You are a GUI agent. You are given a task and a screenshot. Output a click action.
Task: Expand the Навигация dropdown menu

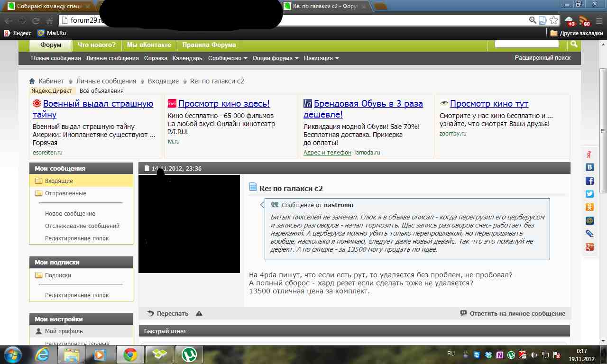click(321, 58)
